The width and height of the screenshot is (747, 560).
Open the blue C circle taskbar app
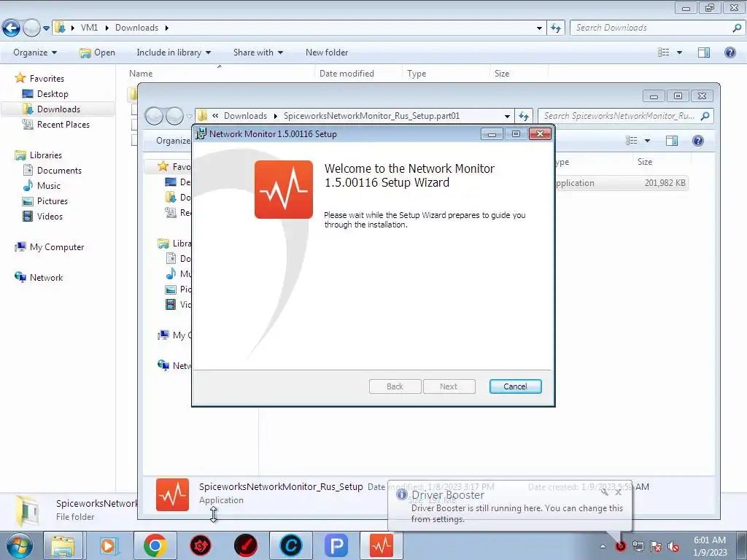pyautogui.click(x=290, y=545)
